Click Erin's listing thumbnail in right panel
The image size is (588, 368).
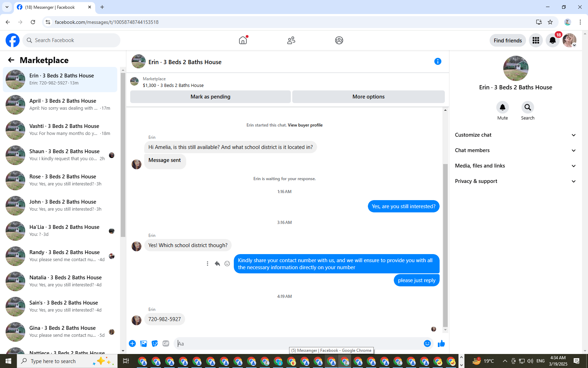pyautogui.click(x=516, y=68)
